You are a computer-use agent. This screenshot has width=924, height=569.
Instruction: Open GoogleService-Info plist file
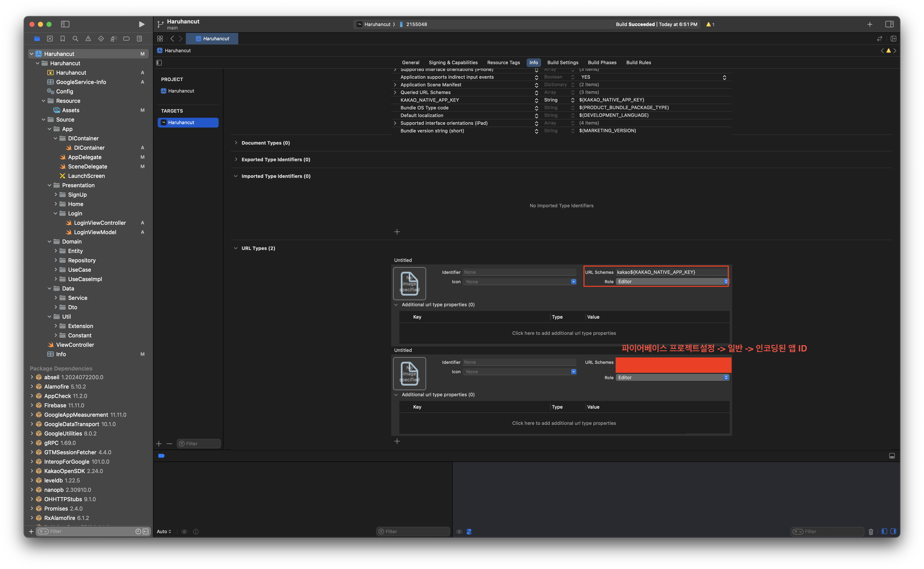(81, 82)
